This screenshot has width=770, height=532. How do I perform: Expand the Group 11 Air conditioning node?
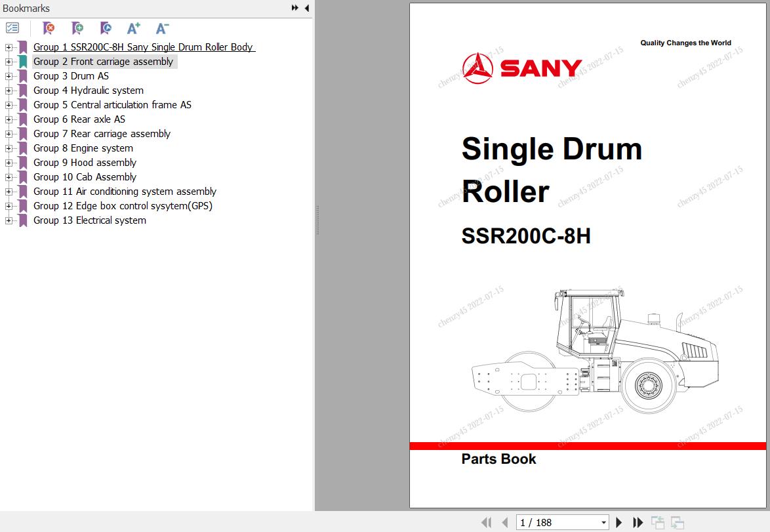[x=9, y=192]
